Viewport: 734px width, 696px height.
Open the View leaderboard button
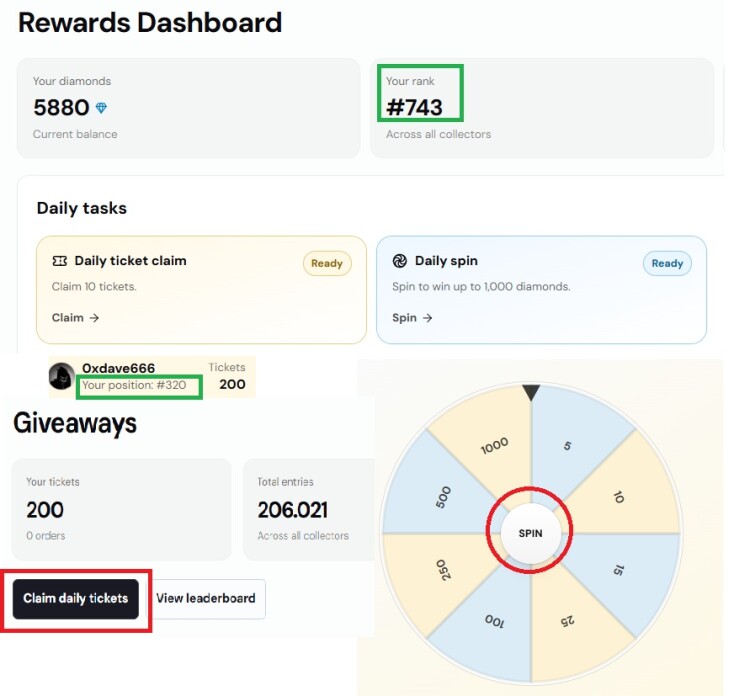pyautogui.click(x=206, y=599)
